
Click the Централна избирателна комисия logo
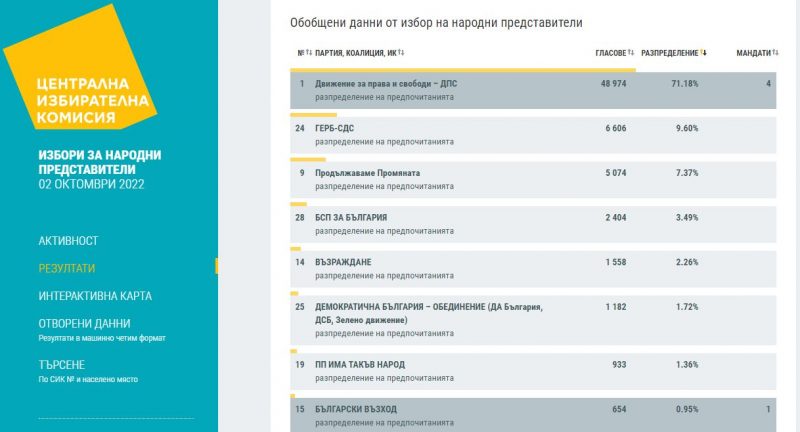(80, 67)
